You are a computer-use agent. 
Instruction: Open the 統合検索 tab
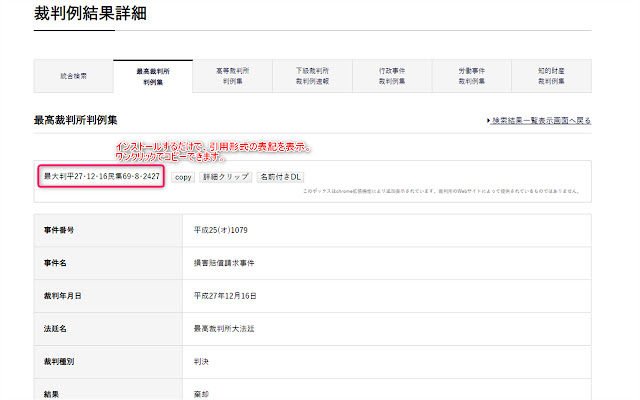point(73,76)
